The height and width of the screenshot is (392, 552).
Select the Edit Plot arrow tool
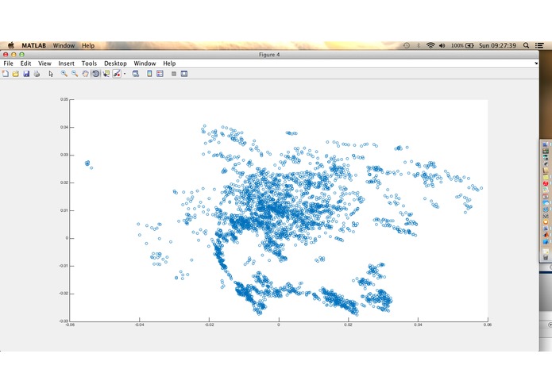[x=51, y=74]
